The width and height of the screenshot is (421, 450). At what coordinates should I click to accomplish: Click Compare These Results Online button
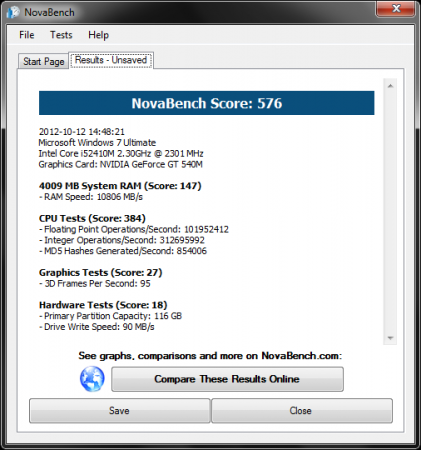click(227, 379)
